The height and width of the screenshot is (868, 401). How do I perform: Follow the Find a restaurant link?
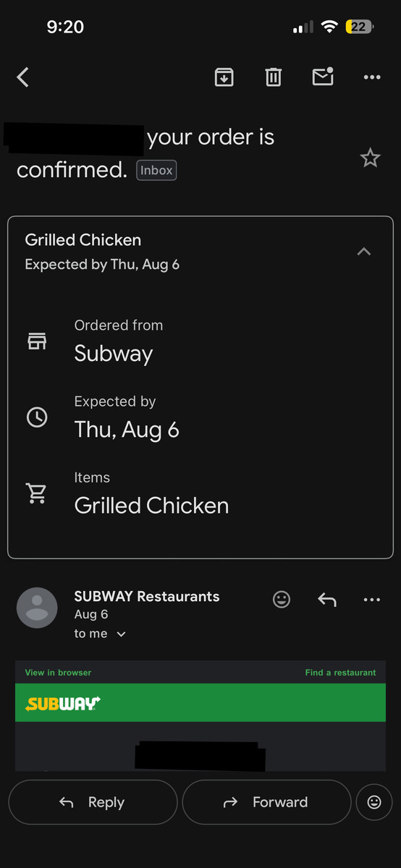tap(340, 673)
